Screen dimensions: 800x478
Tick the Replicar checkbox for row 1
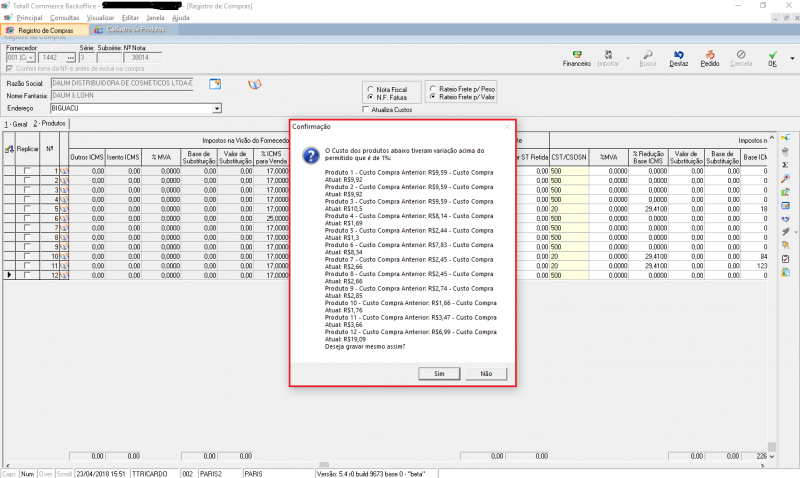[27, 172]
